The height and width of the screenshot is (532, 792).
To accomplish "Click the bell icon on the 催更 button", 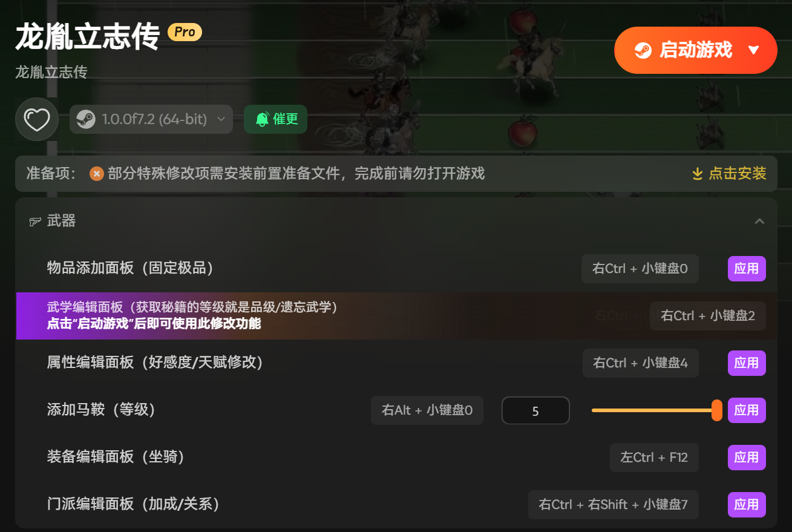I will pyautogui.click(x=262, y=119).
